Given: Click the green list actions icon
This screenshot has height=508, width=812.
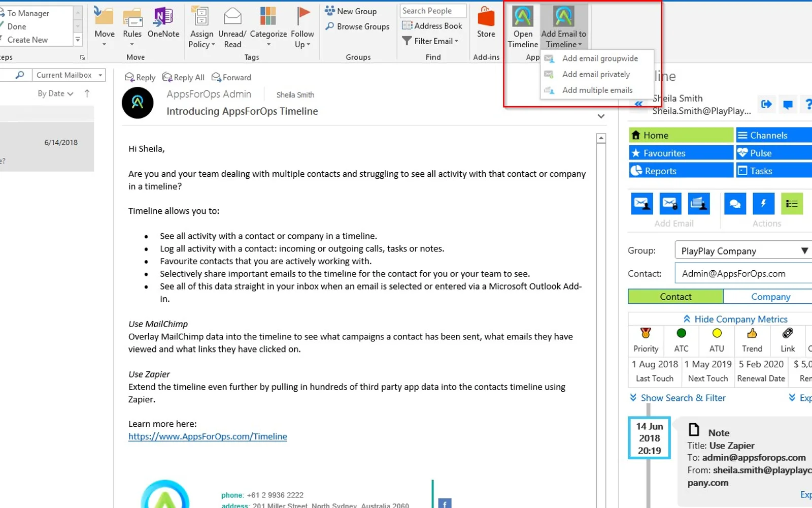Looking at the screenshot, I should click(x=792, y=204).
